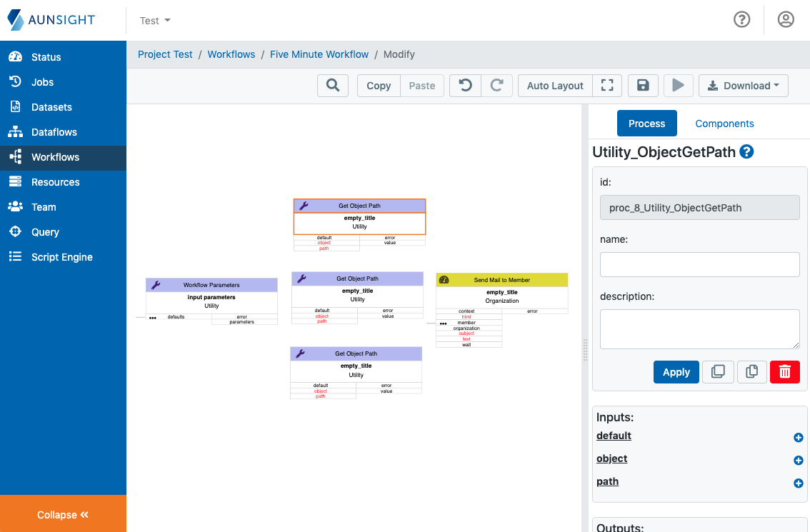
Task: Click the magnifier search icon in toolbar
Action: click(x=332, y=86)
